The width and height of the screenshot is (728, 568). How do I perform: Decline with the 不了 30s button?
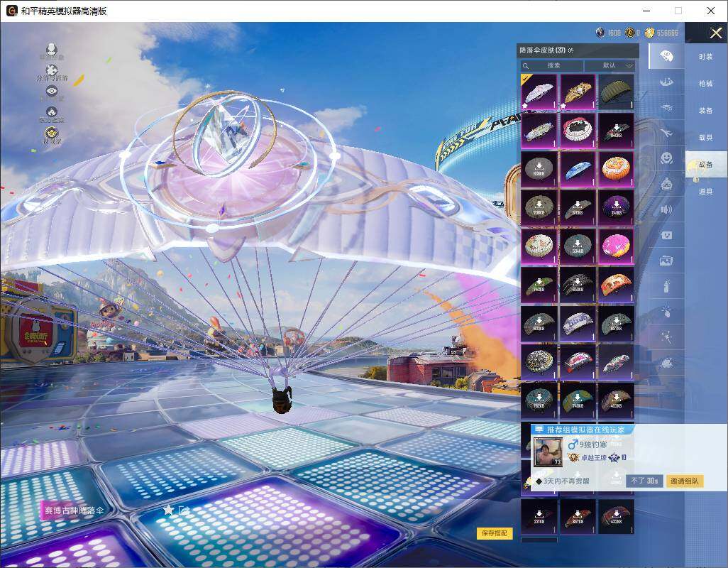tap(644, 481)
